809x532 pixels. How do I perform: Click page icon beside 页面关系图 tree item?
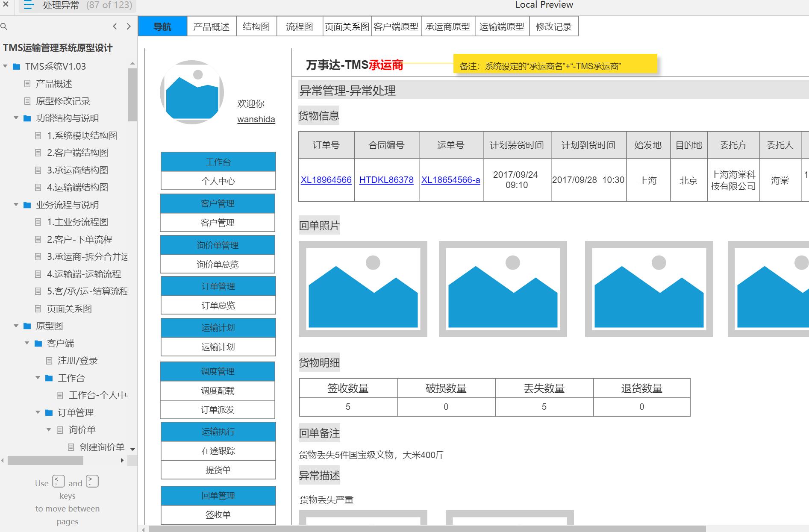pyautogui.click(x=38, y=309)
